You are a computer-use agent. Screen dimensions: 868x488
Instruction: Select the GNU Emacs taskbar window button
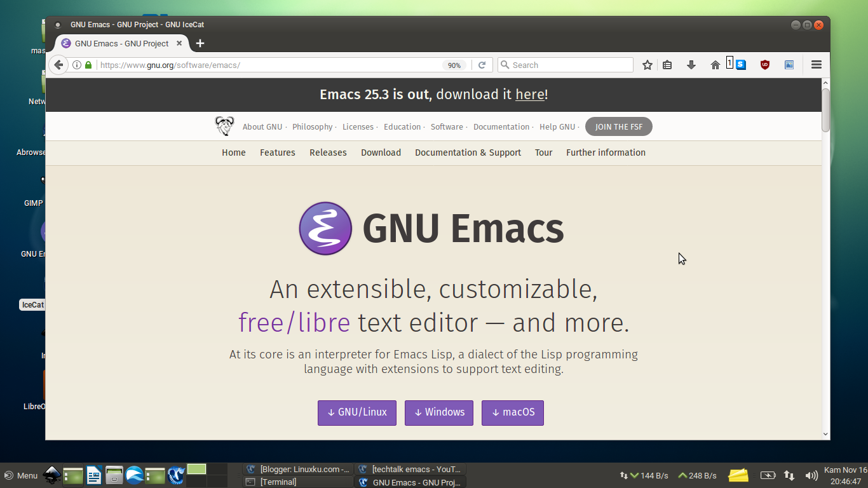[410, 482]
